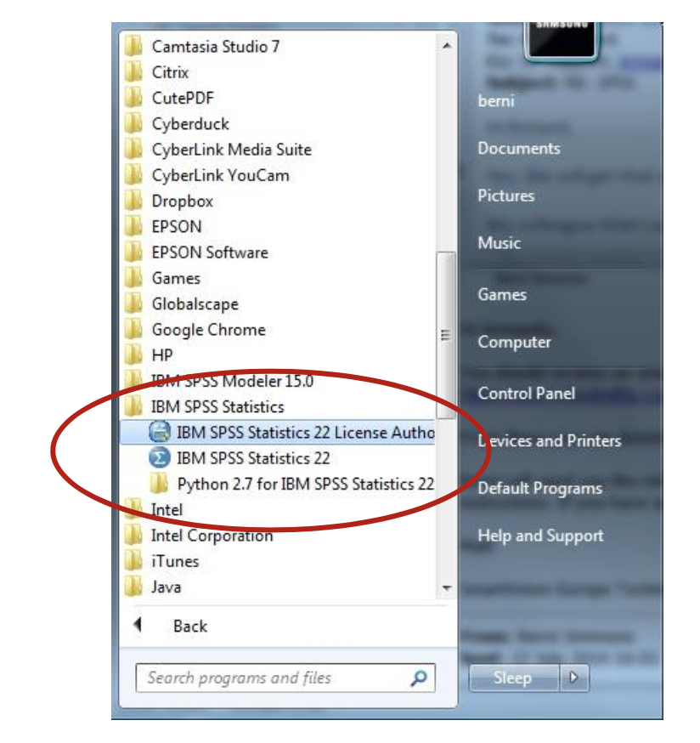Open Music from the Start menu
This screenshot has width=700, height=743.
pyautogui.click(x=500, y=242)
